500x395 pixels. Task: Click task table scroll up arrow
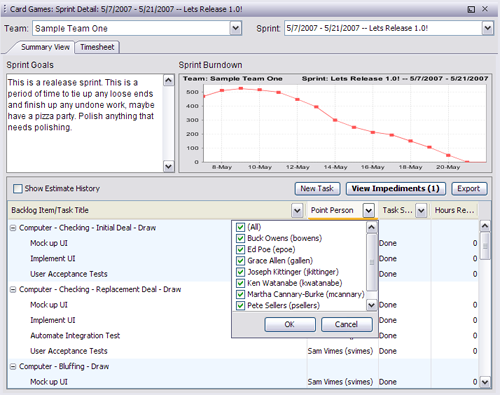[x=485, y=226]
